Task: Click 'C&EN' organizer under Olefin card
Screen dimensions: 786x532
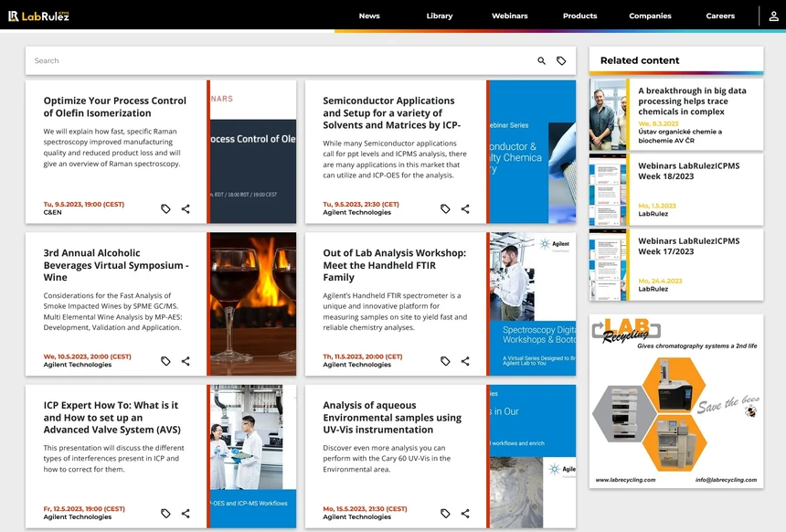Action: tap(53, 213)
